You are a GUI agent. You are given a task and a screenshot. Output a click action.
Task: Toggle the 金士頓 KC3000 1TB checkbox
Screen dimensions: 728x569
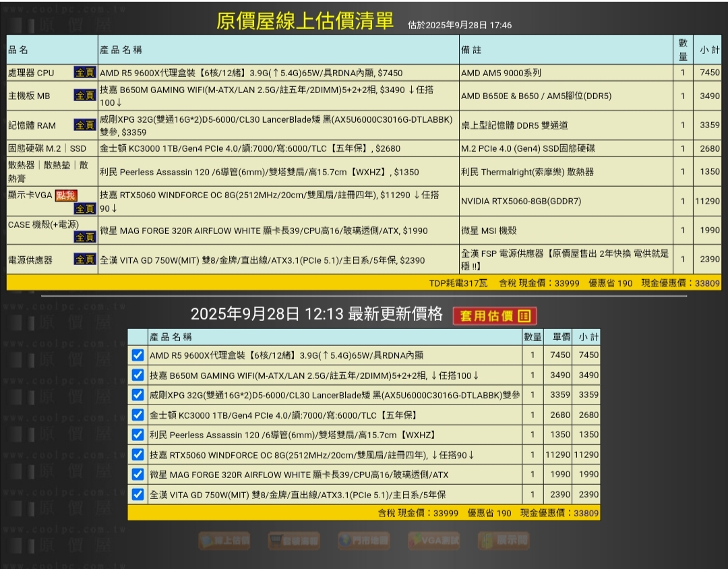(x=138, y=415)
